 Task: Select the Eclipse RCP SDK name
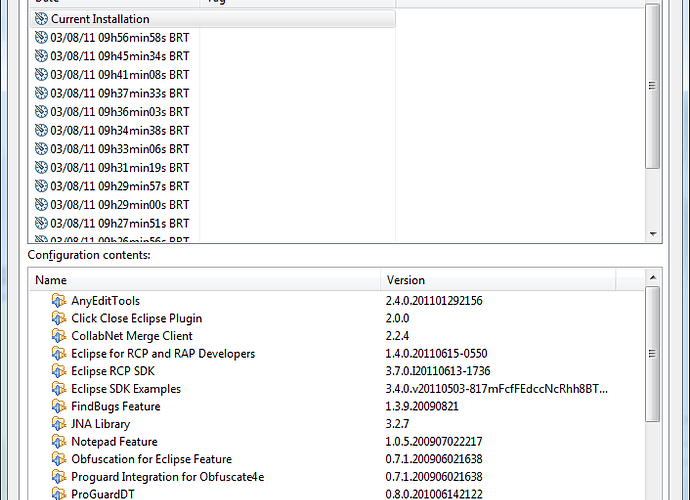pos(113,371)
